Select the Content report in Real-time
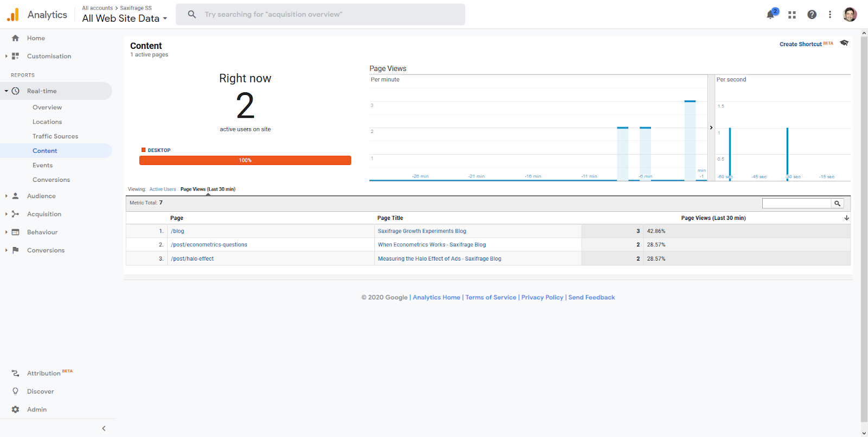The width and height of the screenshot is (868, 437). coord(44,151)
